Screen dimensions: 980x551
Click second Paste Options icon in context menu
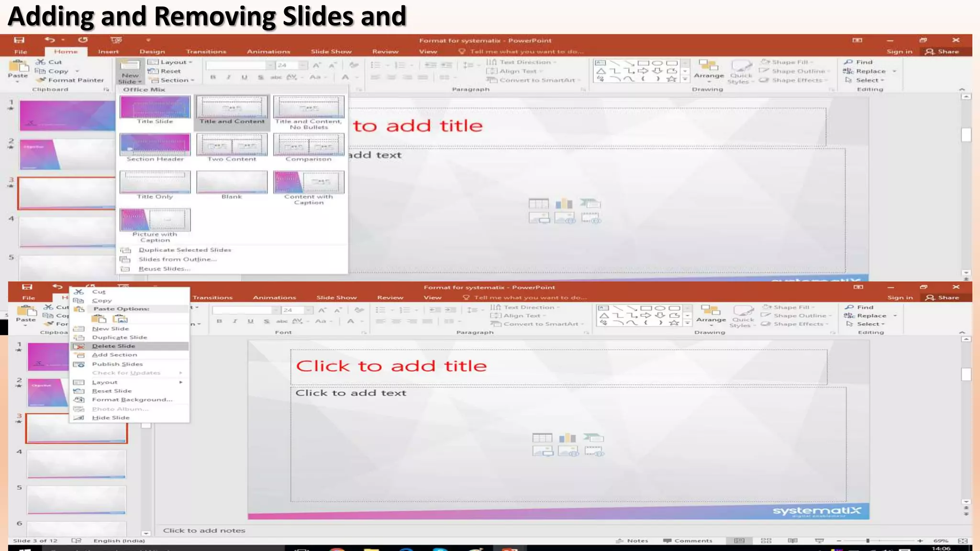[120, 319]
